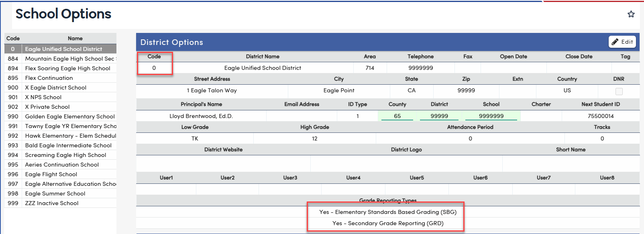
Task: Select X Private School row
Action: (60, 107)
